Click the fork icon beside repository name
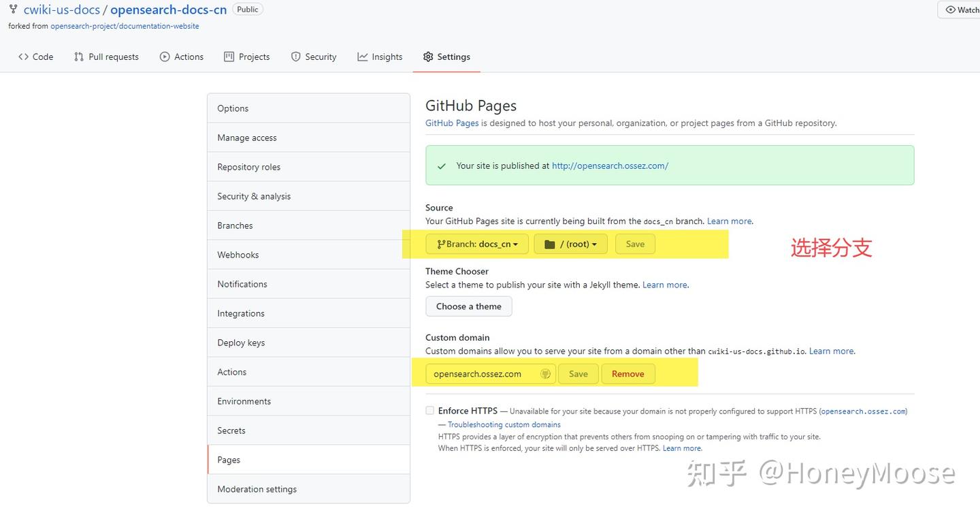 coord(13,10)
